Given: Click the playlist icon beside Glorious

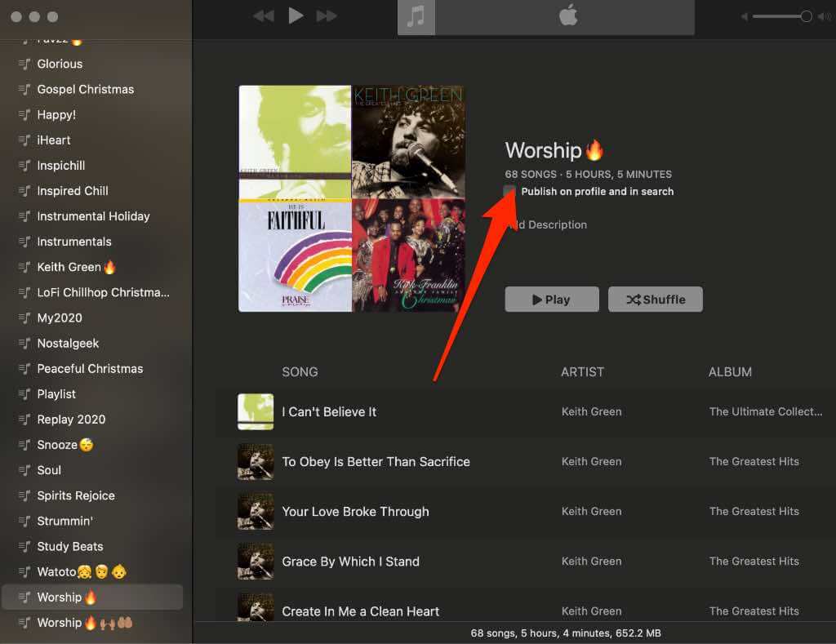Looking at the screenshot, I should tap(24, 64).
